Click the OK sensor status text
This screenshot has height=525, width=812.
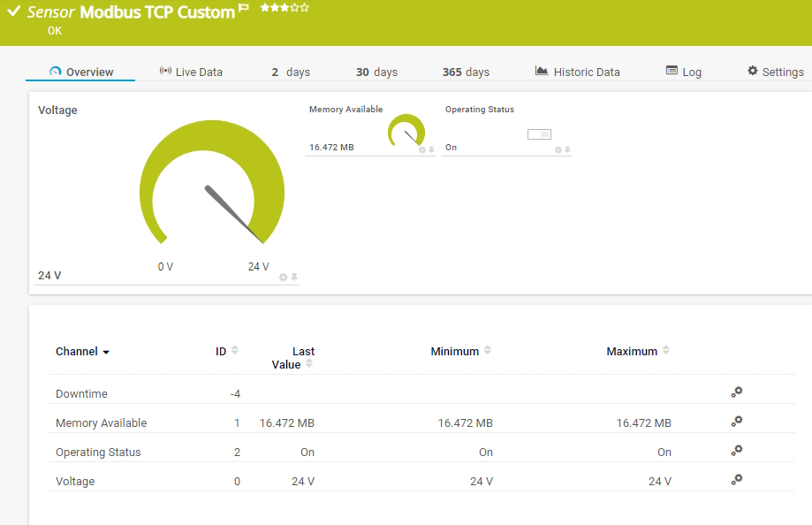coord(54,30)
